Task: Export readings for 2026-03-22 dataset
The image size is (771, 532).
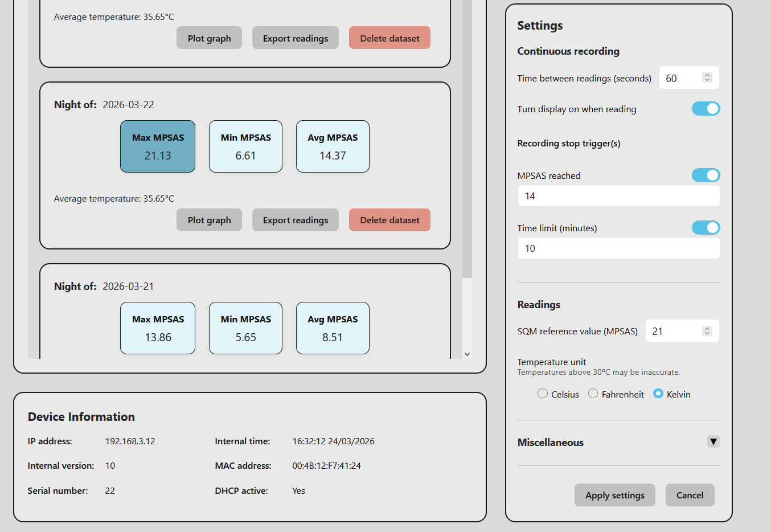Action: pos(295,220)
